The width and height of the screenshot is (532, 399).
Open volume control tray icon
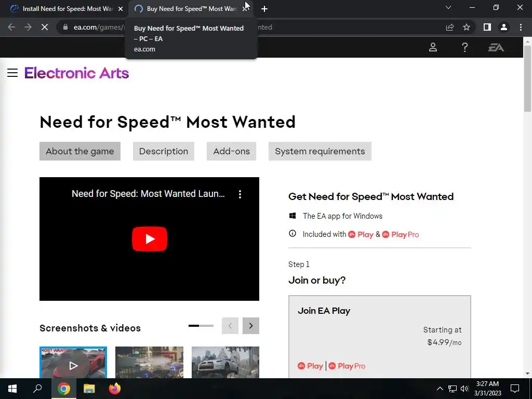point(464,389)
